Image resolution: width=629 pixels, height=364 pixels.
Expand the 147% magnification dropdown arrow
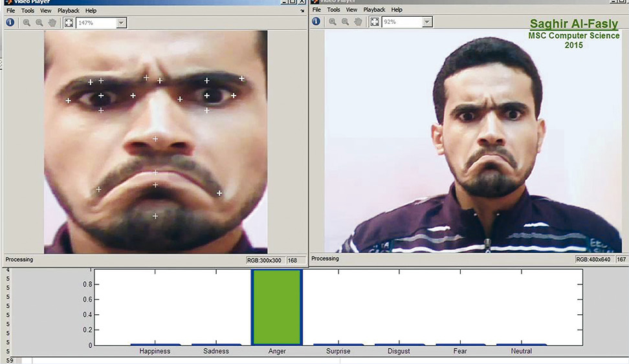[121, 23]
